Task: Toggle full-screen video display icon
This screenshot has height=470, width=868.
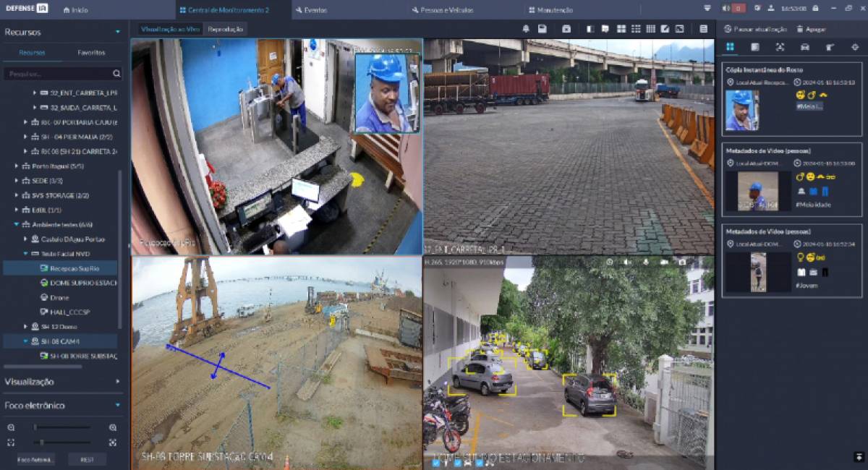Action: [x=679, y=29]
